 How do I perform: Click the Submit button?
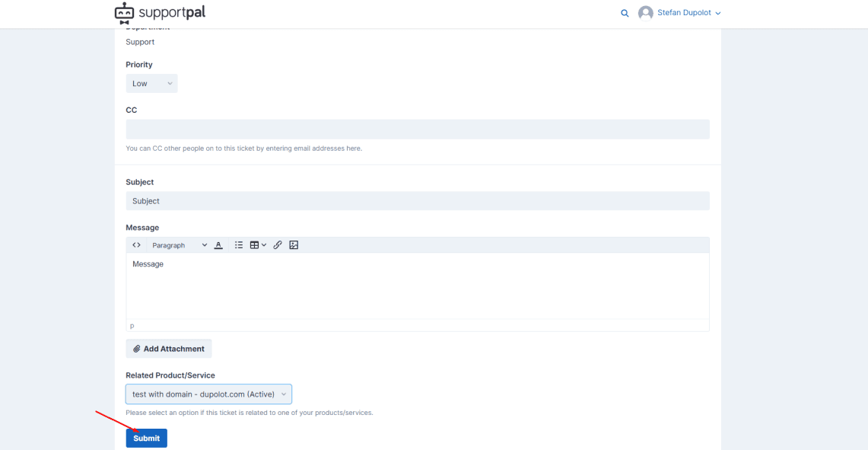[x=147, y=438]
